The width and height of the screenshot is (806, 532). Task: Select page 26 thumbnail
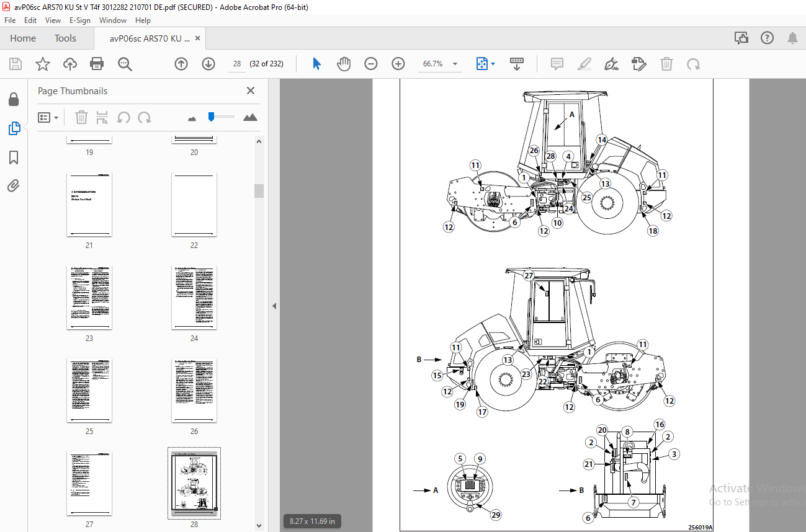pos(194,391)
